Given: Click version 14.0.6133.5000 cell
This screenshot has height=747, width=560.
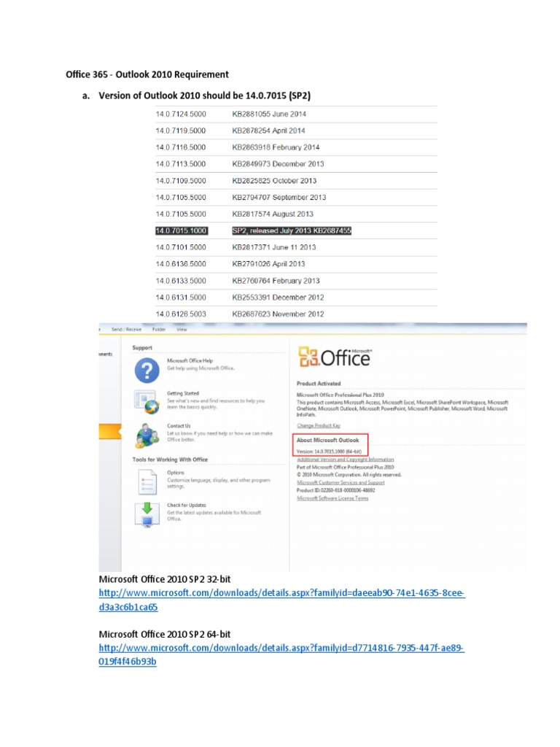Looking at the screenshot, I should (181, 281).
